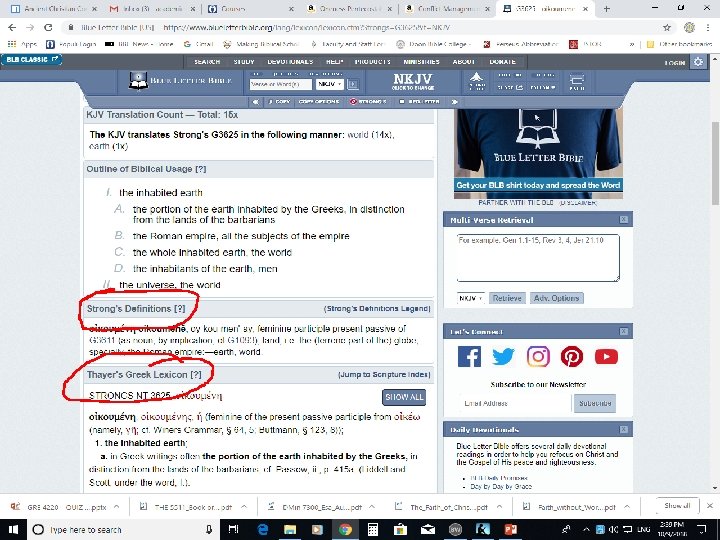Expand options for THE 5311 Book pdf download
This screenshot has height=540, width=720.
tap(244, 506)
